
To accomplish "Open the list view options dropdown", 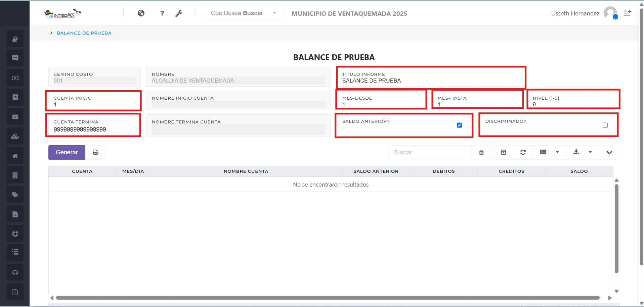I will tap(557, 152).
